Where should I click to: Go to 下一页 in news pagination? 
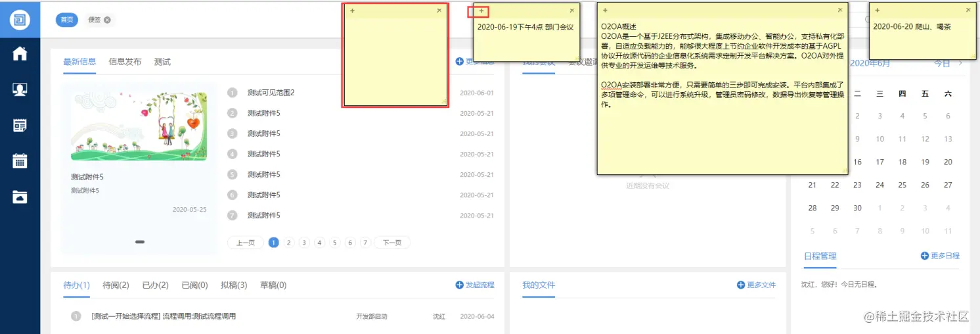coord(392,243)
